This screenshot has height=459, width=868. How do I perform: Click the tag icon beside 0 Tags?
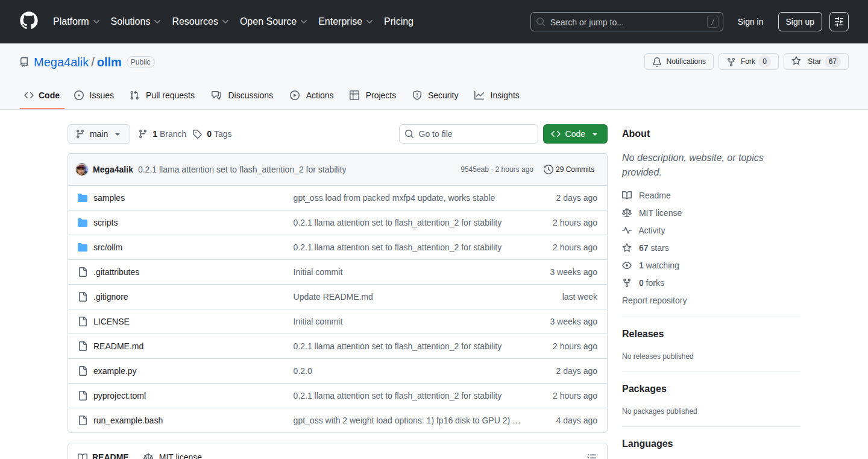coord(197,134)
